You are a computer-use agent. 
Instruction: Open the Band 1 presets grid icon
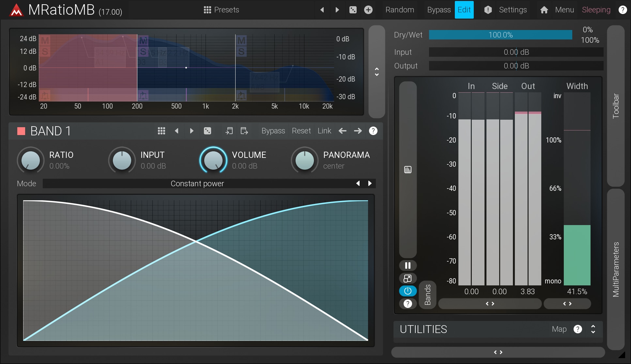tap(161, 131)
